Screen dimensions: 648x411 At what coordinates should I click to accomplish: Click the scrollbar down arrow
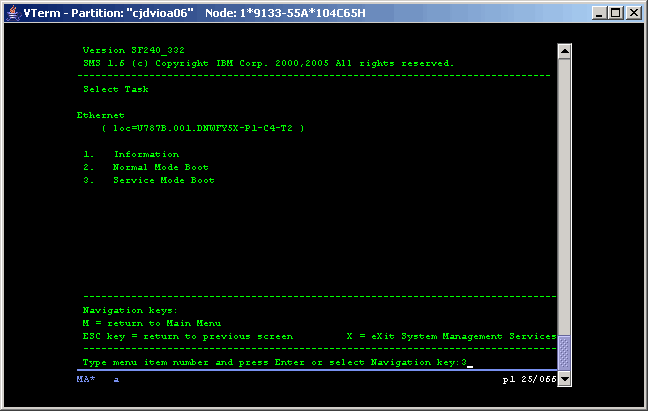point(564,379)
